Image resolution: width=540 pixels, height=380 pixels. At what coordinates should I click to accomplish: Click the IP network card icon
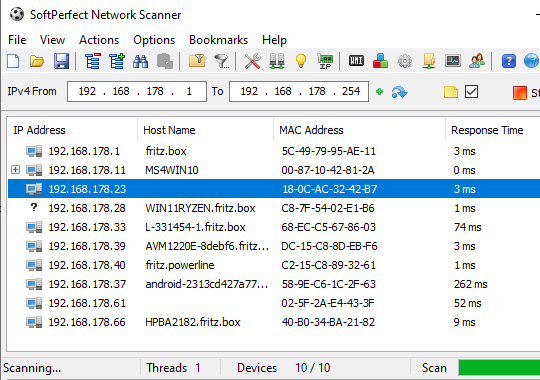pyautogui.click(x=325, y=61)
